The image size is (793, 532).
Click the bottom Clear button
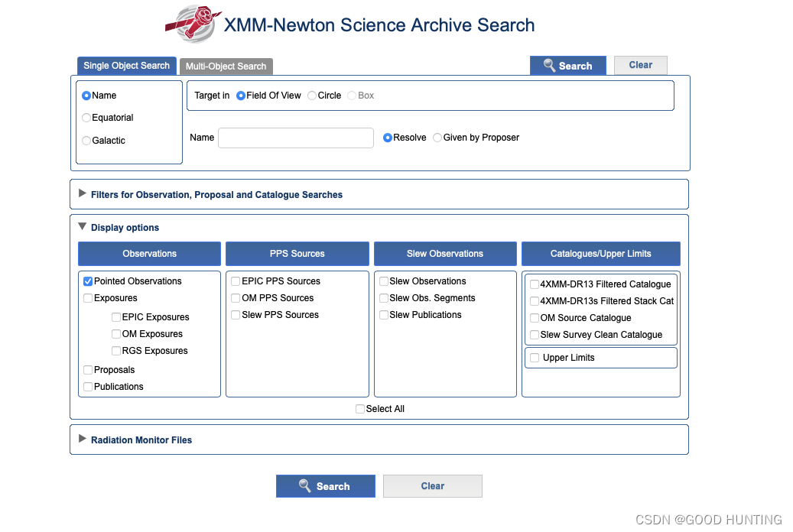pos(432,486)
